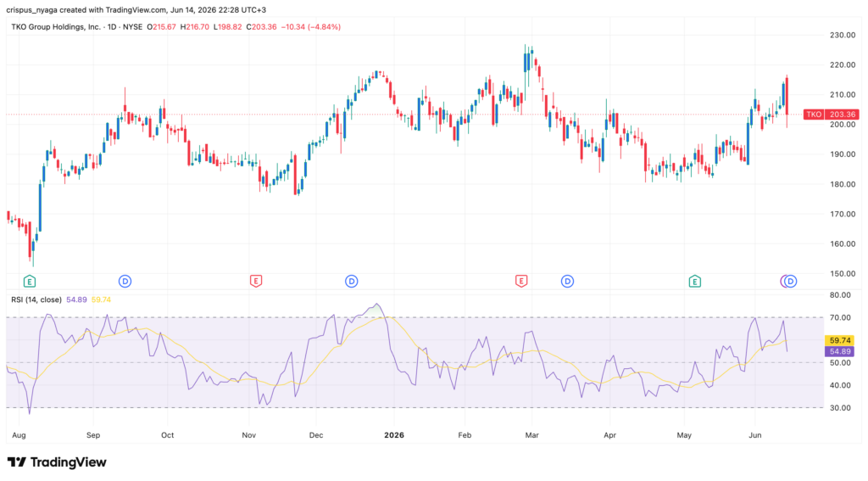Click the NYSE exchange label

(133, 26)
